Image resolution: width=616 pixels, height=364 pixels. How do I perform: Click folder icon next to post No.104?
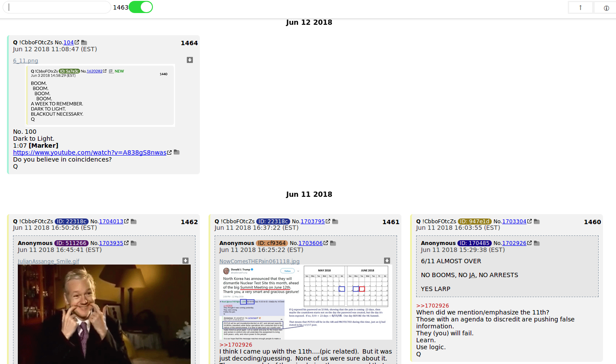tap(84, 43)
